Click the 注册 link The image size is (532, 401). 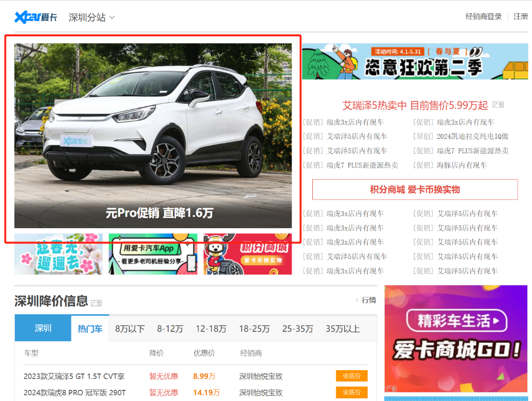(520, 16)
